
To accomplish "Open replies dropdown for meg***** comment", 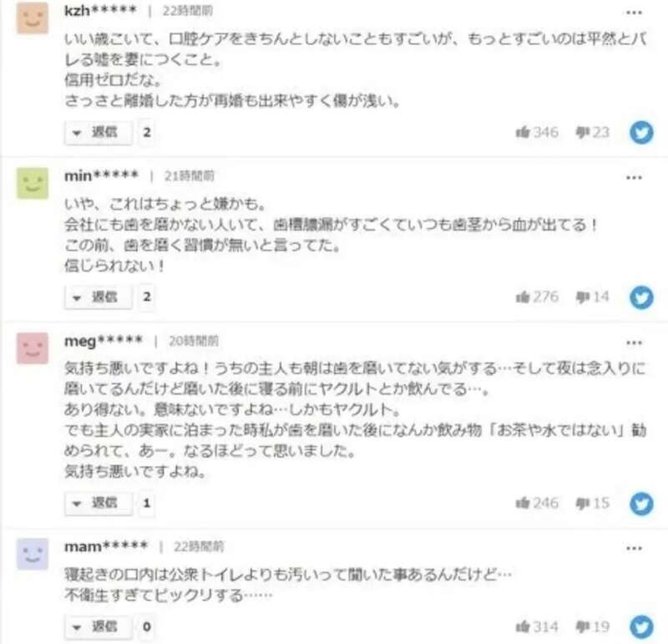I will (x=99, y=504).
